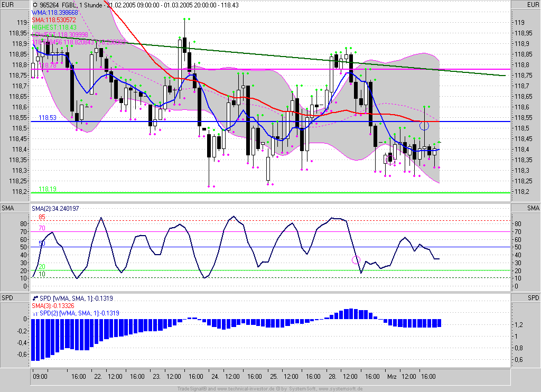
Task: Select the blue 118.53 horizontal line label
Action: [47, 118]
